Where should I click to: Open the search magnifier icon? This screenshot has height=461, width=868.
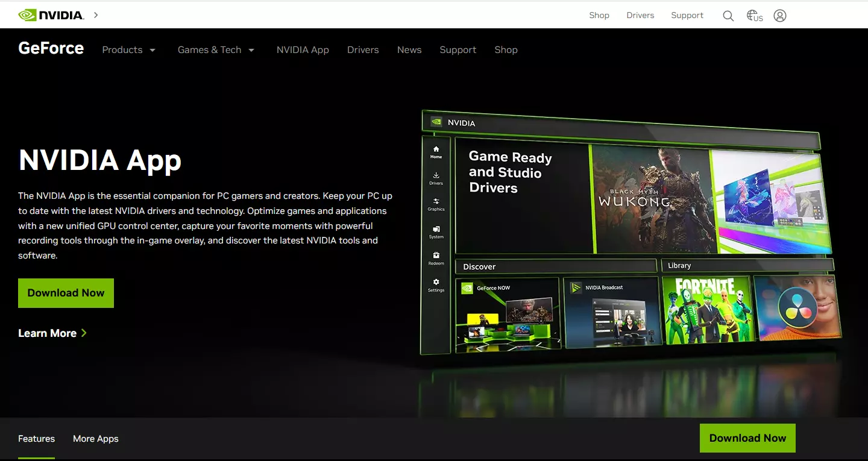[x=728, y=16]
